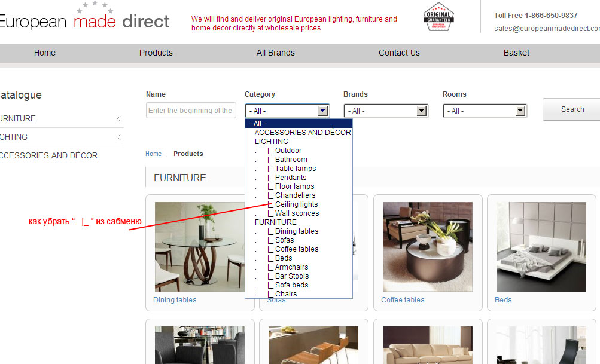This screenshot has width=600, height=364.
Task: Click the Original Guaranteed badge
Action: click(438, 17)
